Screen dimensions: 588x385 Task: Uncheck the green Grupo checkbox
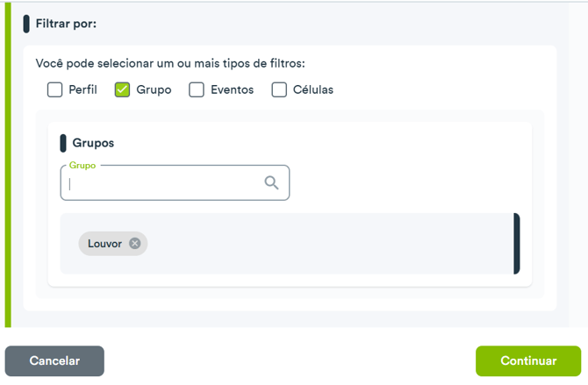click(x=122, y=90)
